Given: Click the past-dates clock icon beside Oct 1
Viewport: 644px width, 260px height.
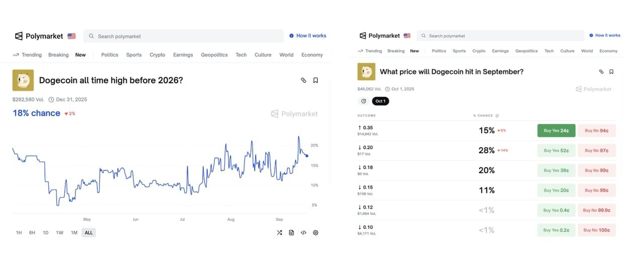Looking at the screenshot, I should 363,101.
